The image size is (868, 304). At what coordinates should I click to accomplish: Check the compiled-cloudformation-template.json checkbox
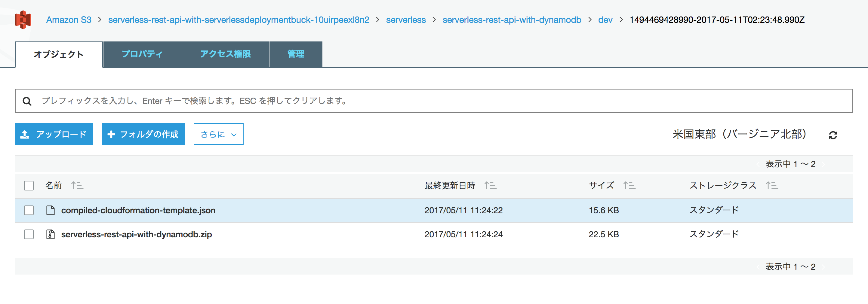[29, 210]
